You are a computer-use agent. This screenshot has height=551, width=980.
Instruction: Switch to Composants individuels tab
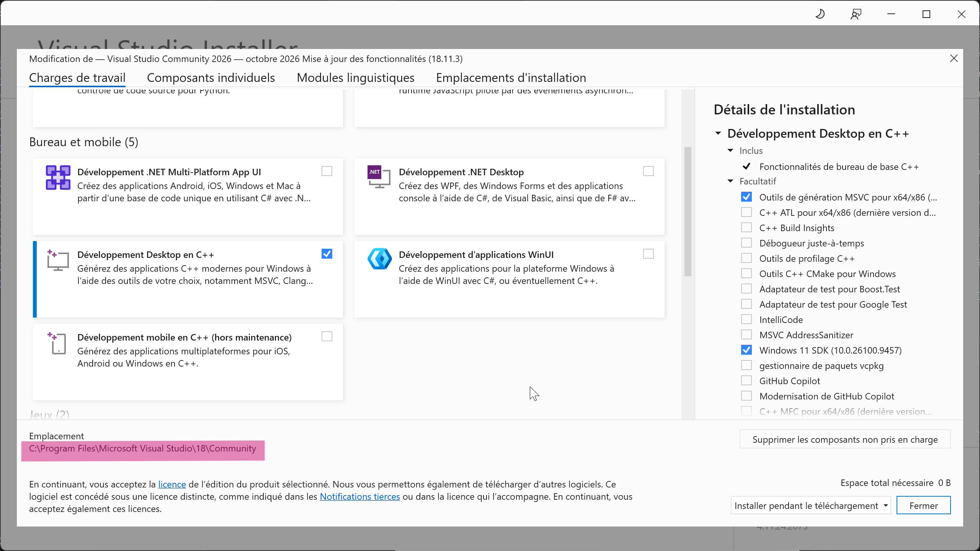[x=211, y=78]
